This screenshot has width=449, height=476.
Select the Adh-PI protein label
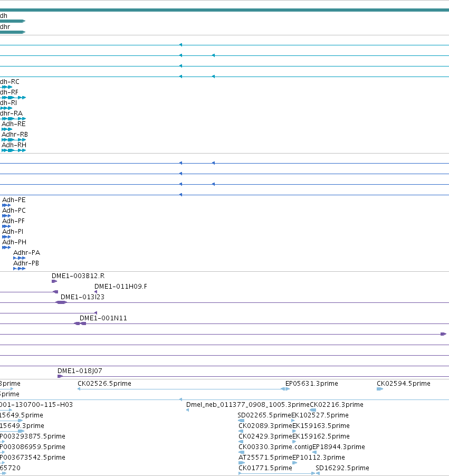tap(13, 232)
